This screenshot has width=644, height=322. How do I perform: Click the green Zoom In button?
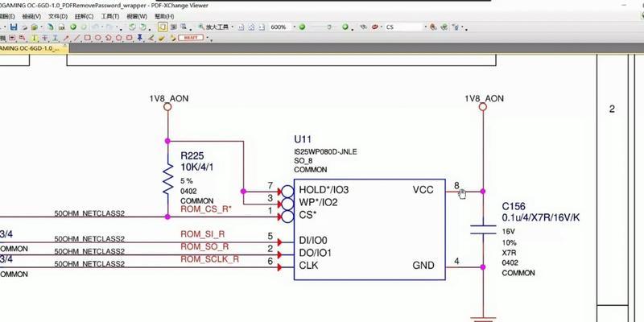click(345, 27)
